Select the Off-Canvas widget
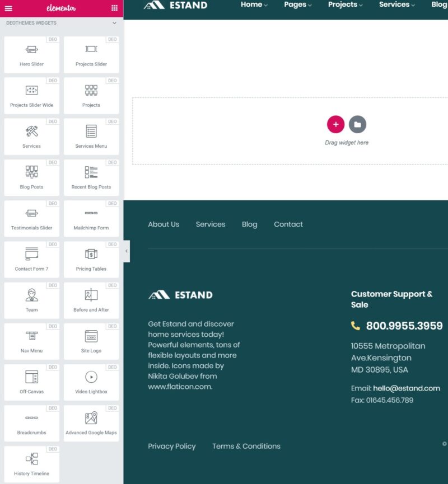This screenshot has width=448, height=484. (x=31, y=382)
